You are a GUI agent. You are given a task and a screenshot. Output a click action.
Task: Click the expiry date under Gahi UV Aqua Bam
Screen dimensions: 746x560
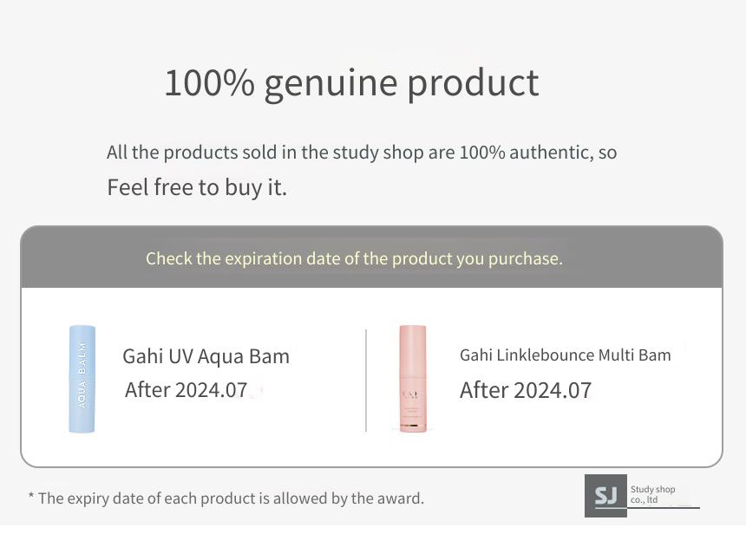[x=186, y=390]
